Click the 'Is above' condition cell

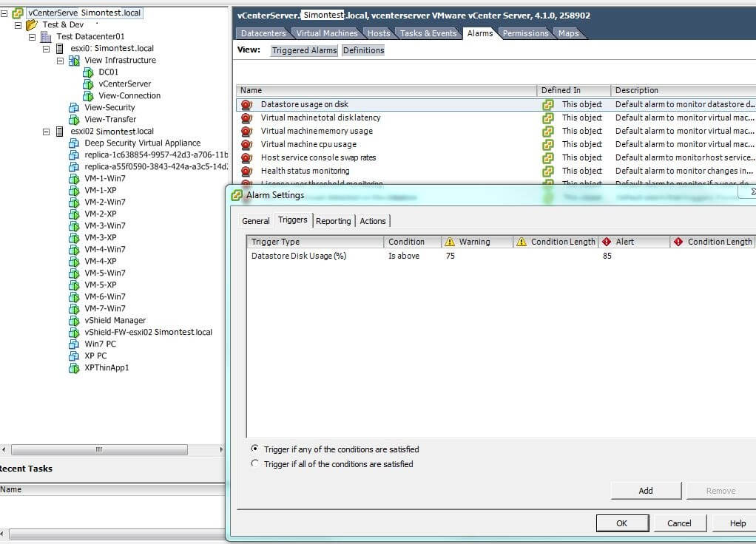click(404, 256)
